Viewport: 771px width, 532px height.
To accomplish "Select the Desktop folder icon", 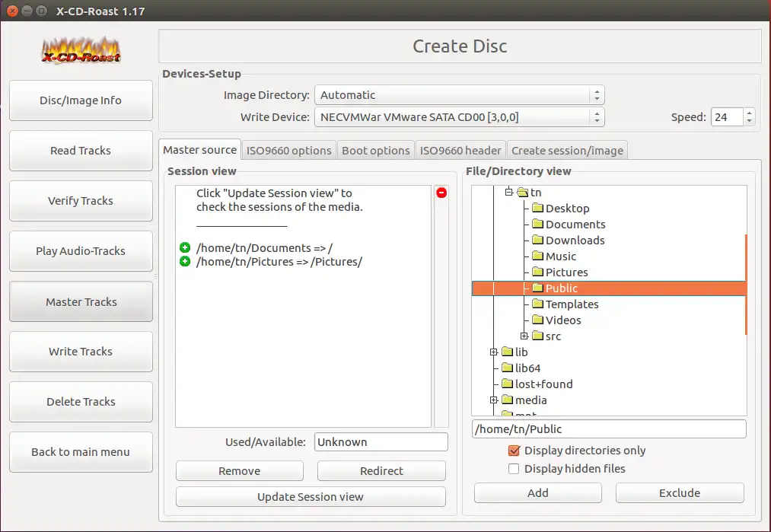I will [x=538, y=208].
